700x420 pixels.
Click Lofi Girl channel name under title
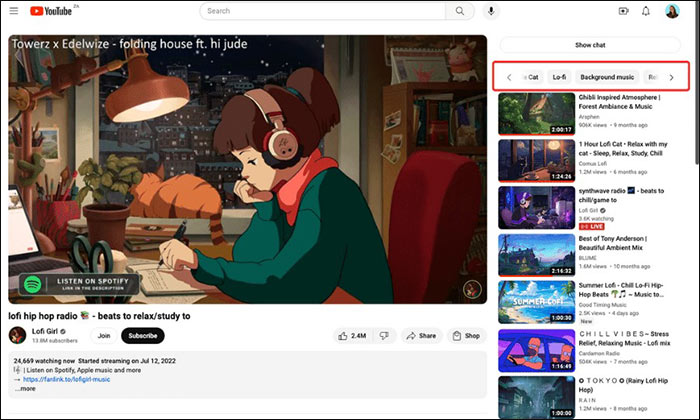(x=45, y=331)
